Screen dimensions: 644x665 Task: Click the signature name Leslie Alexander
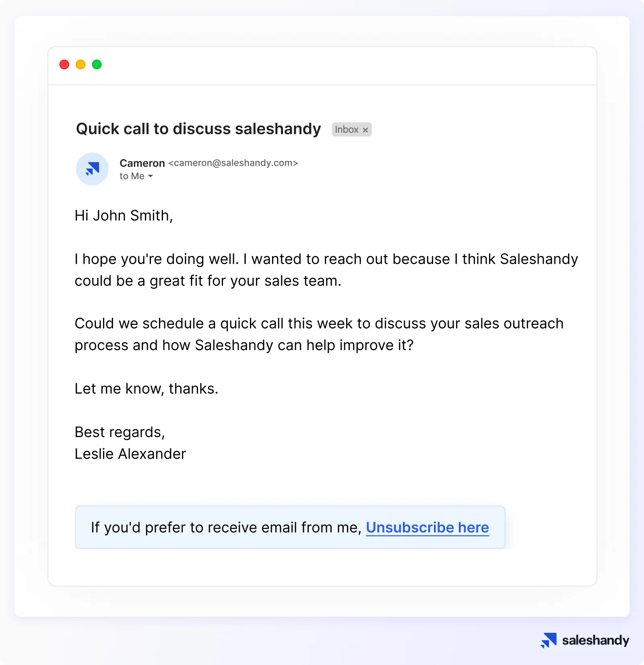coord(130,454)
